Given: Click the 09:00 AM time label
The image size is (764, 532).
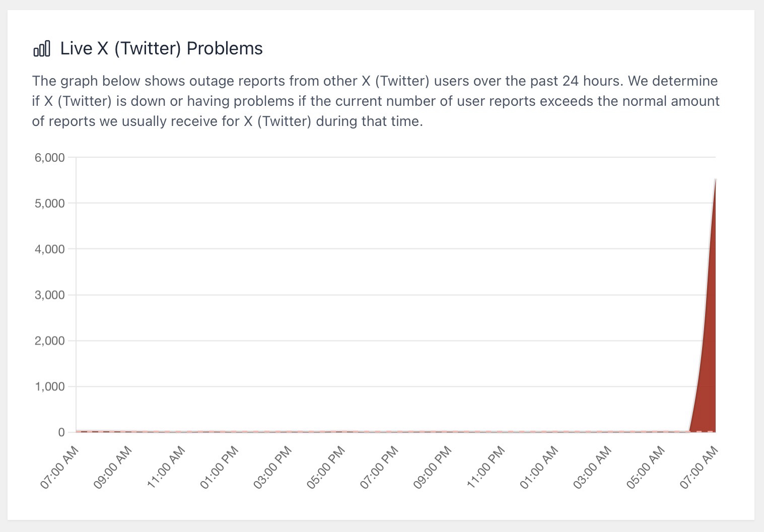Looking at the screenshot, I should (113, 467).
